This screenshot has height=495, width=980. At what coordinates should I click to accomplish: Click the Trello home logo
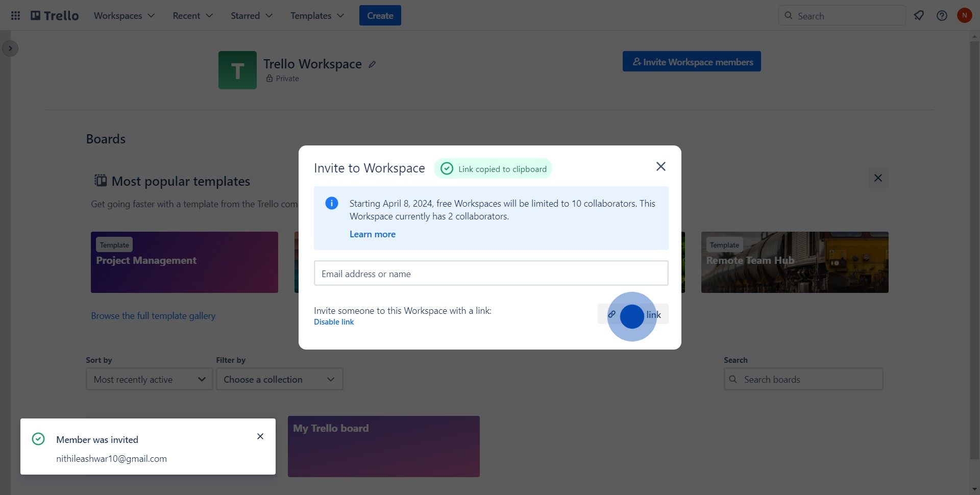pyautogui.click(x=55, y=16)
